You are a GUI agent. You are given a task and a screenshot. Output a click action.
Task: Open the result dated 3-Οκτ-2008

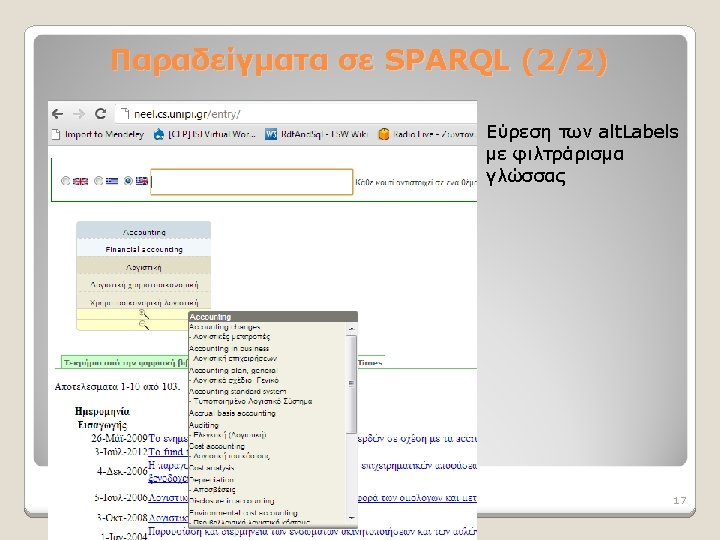coord(168,518)
